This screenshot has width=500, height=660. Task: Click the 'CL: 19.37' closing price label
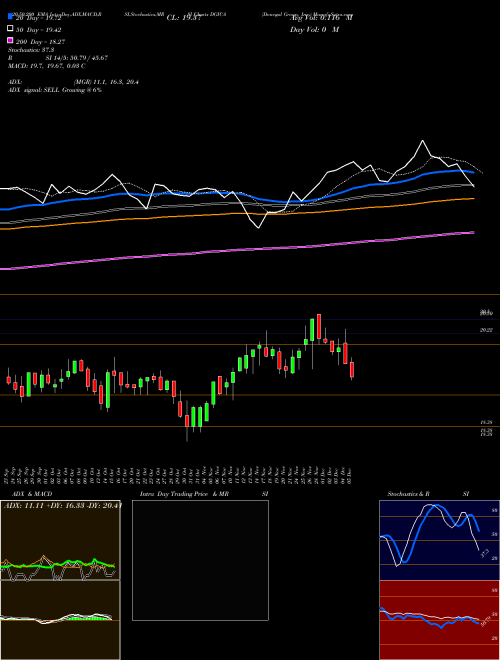click(184, 18)
